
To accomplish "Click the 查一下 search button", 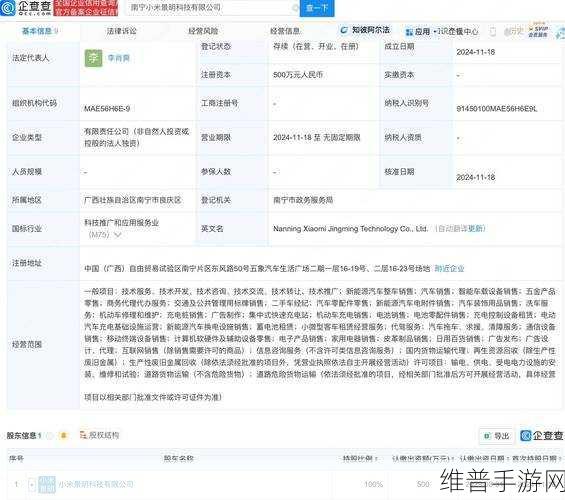I will click(317, 8).
